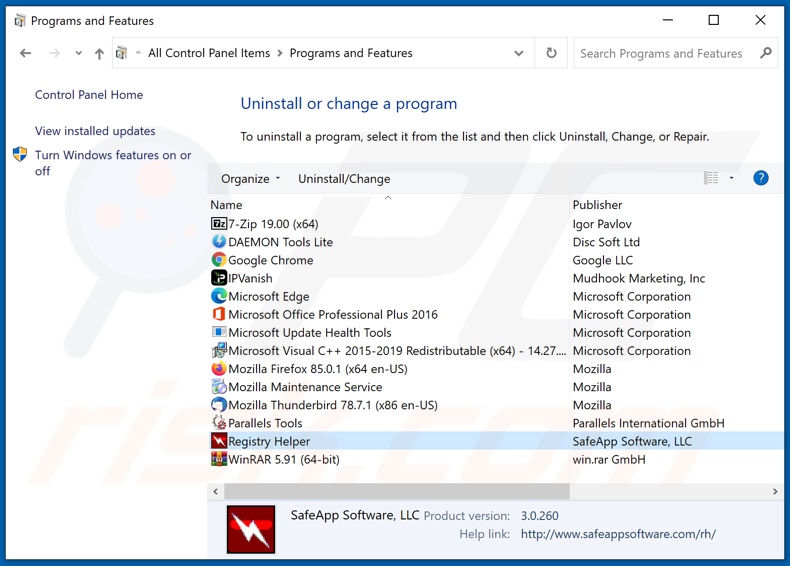The image size is (790, 566).
Task: Select the IPVanish row
Action: point(496,278)
